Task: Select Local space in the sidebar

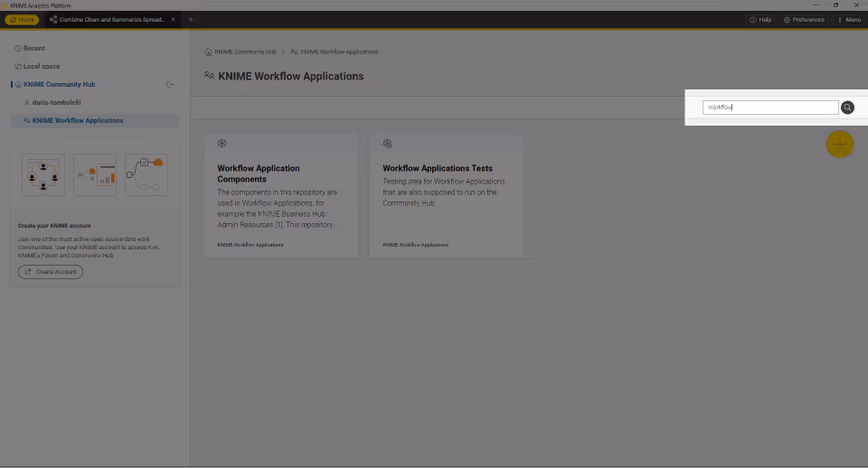Action: pyautogui.click(x=41, y=66)
